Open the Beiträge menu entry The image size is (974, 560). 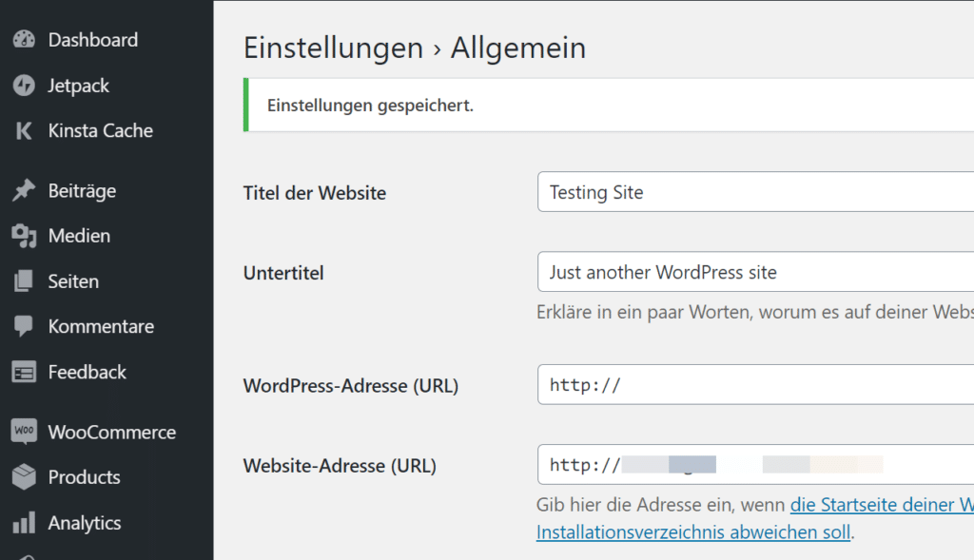pyautogui.click(x=81, y=190)
